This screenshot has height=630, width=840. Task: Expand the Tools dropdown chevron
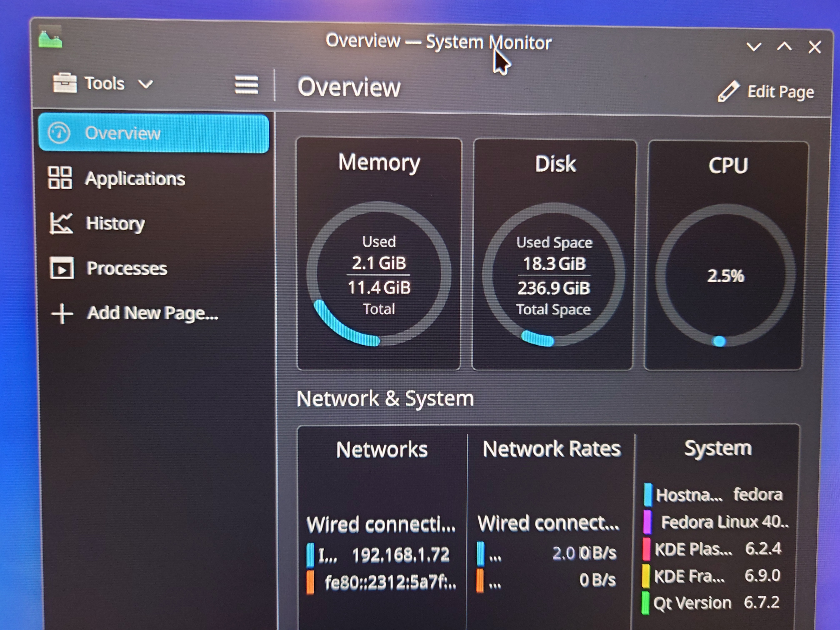(x=145, y=84)
